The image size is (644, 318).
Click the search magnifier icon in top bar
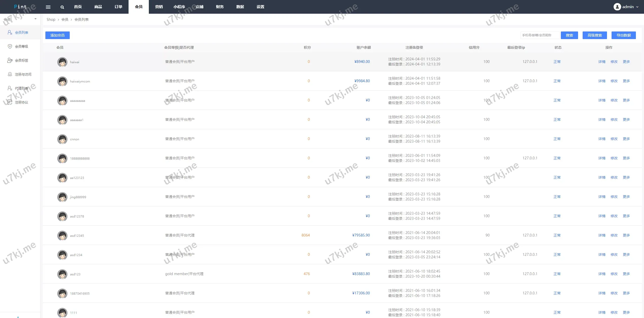(x=62, y=7)
